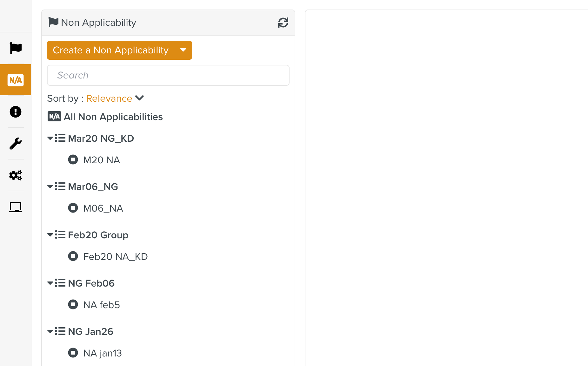The height and width of the screenshot is (366, 588).
Task: Select the Feb20 NA_KD item
Action: (x=115, y=257)
